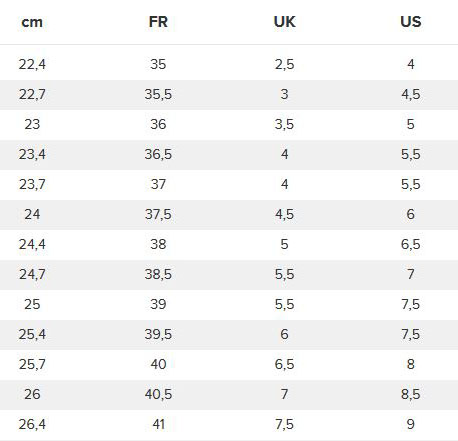Click US size 9 cell
The height and width of the screenshot is (441, 458).
pos(411,424)
